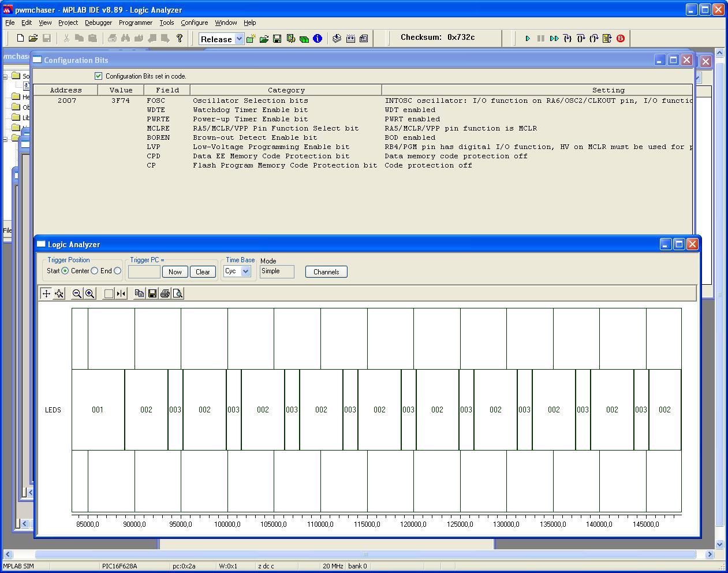Click the blue project info icon
The height and width of the screenshot is (573, 728).
(317, 39)
